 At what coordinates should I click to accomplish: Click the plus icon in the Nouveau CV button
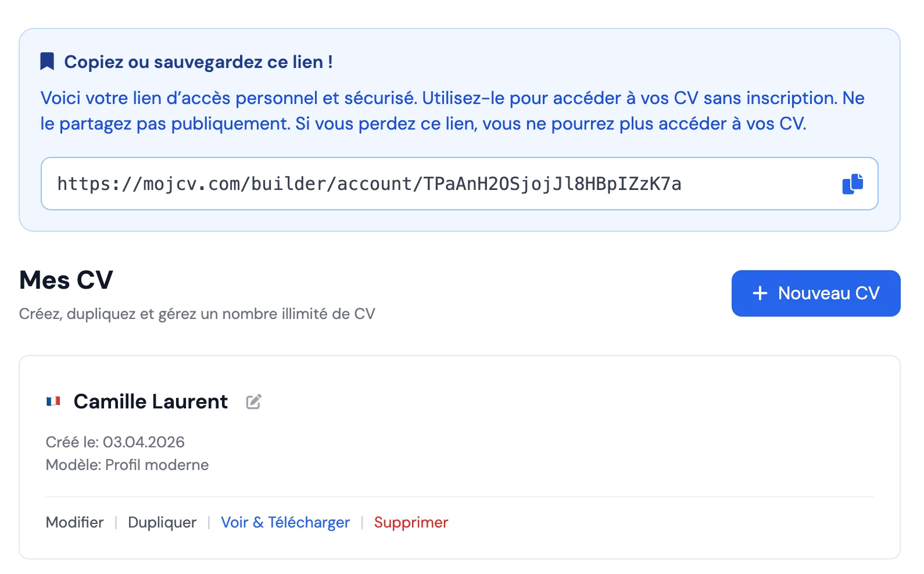759,293
